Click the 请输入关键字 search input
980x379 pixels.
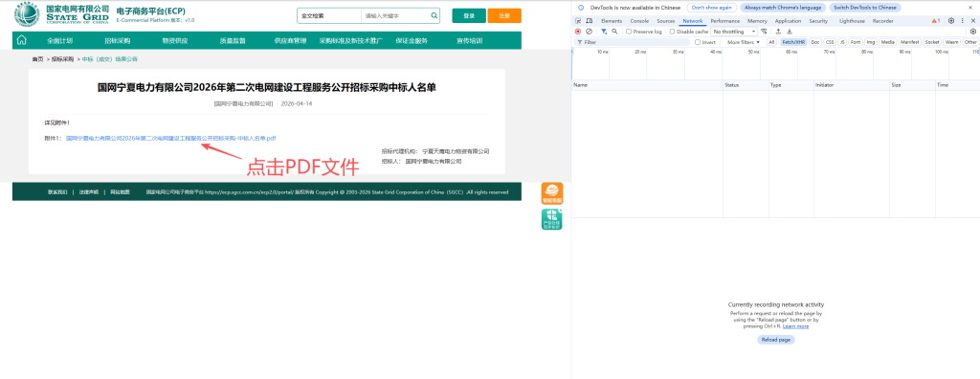[395, 15]
